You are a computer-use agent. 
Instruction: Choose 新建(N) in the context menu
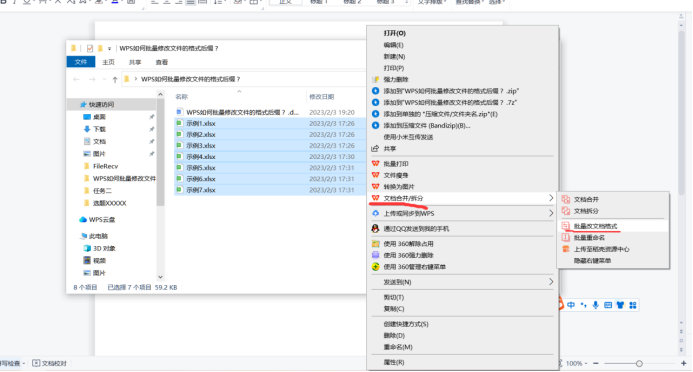(394, 57)
